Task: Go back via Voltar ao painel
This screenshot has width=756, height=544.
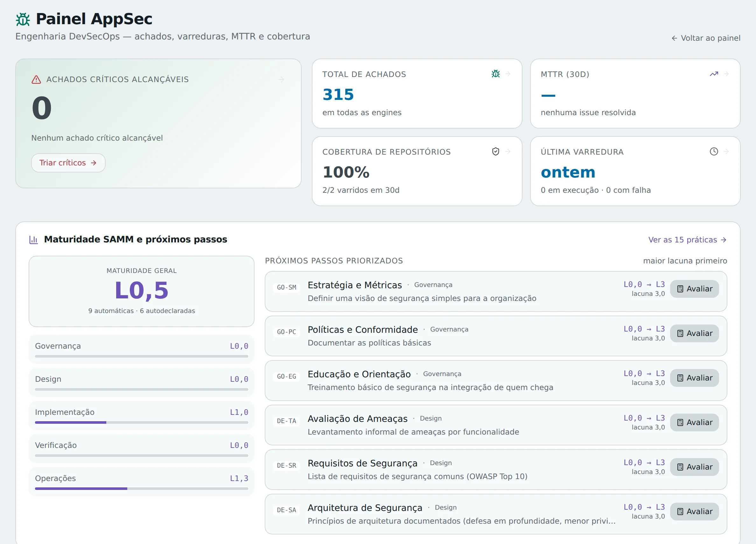Action: tap(706, 38)
